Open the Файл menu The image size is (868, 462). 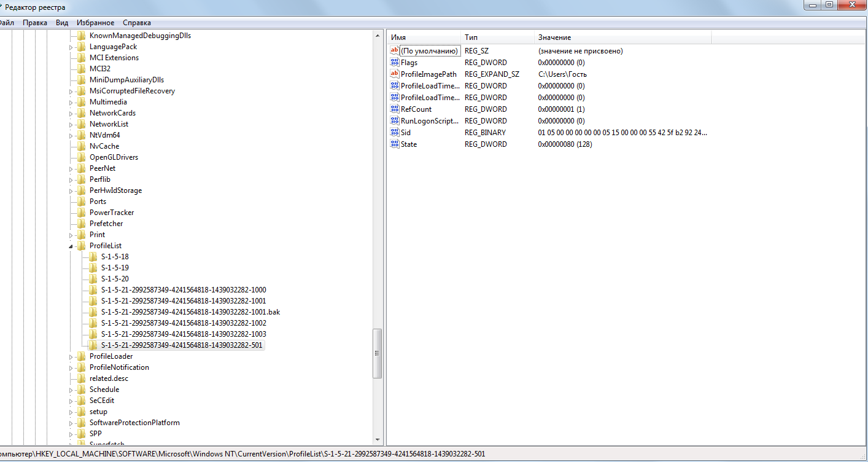[x=6, y=23]
